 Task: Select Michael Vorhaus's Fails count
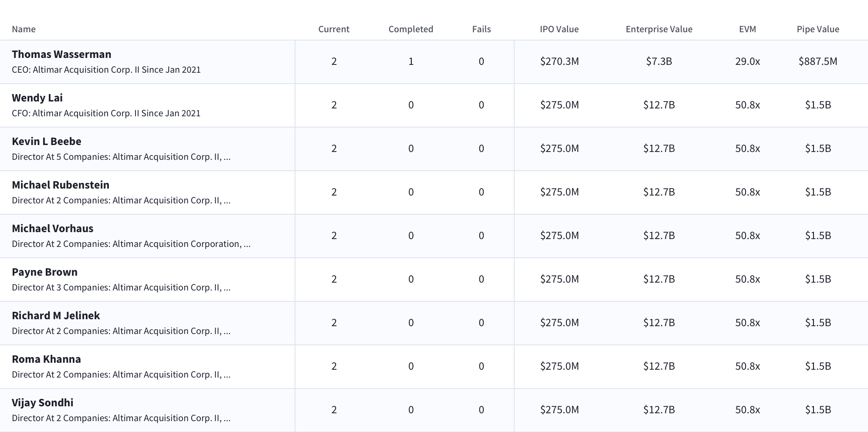click(481, 236)
